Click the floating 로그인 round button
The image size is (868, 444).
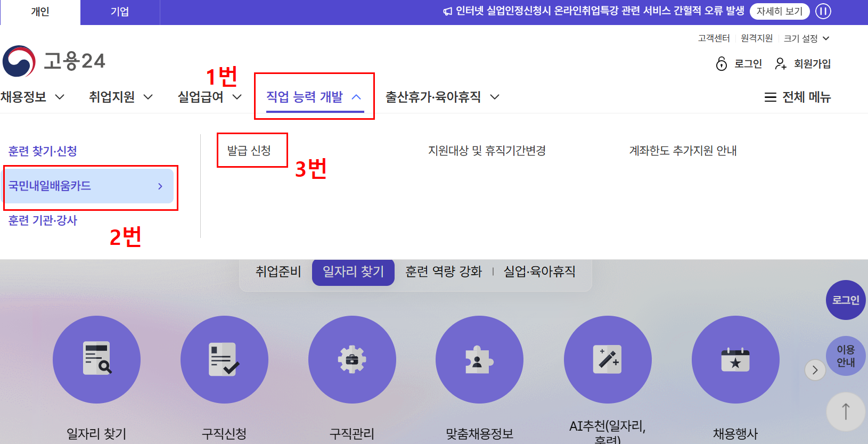846,300
